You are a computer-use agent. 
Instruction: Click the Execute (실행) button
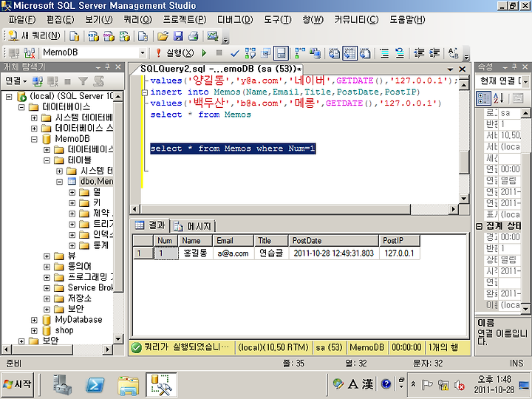(x=175, y=53)
